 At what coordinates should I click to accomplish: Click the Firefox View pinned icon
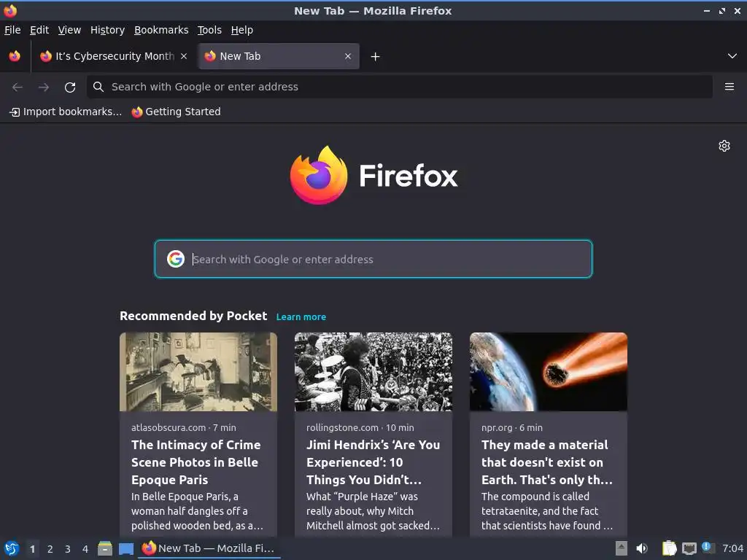[x=15, y=56]
